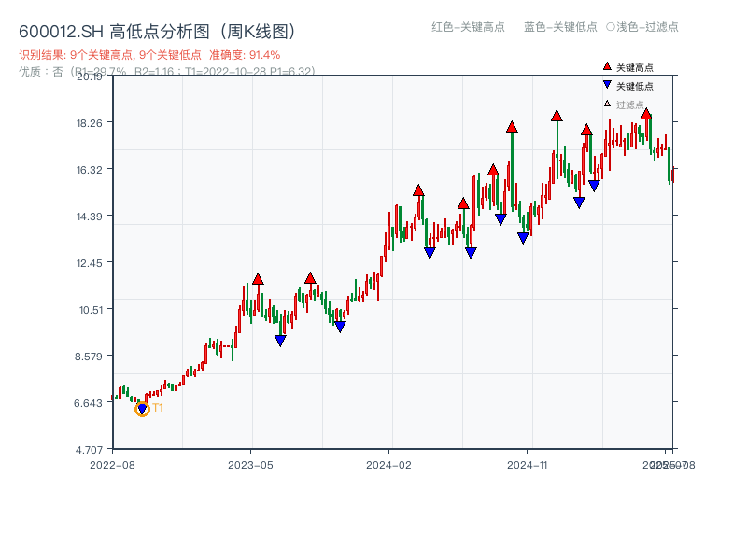Click the 2024-11 date axis label
The height and width of the screenshot is (560, 747).
coord(528,465)
